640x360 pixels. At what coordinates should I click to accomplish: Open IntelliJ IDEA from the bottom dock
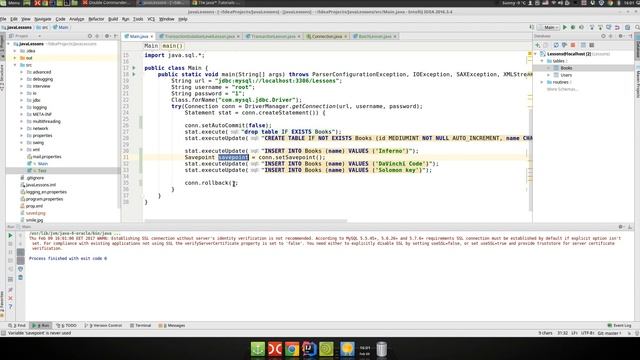(x=309, y=349)
